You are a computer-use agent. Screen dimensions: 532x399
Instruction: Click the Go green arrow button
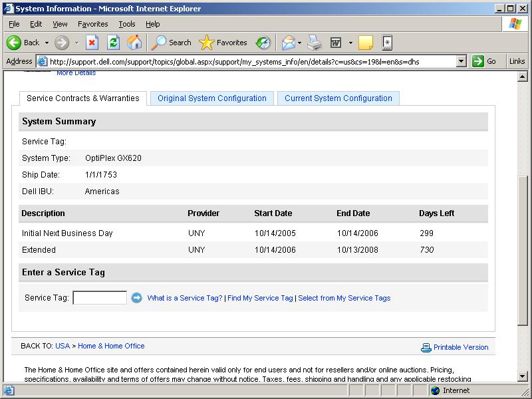[478, 61]
